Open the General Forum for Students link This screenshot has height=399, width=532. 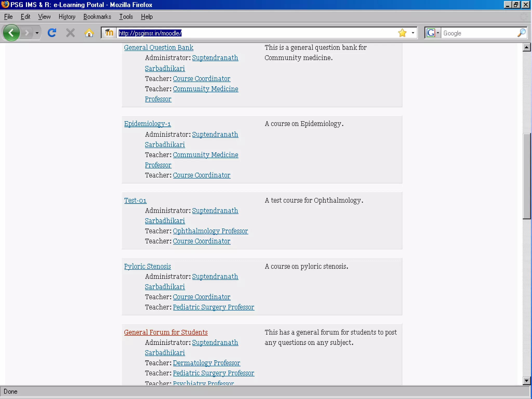[166, 332]
